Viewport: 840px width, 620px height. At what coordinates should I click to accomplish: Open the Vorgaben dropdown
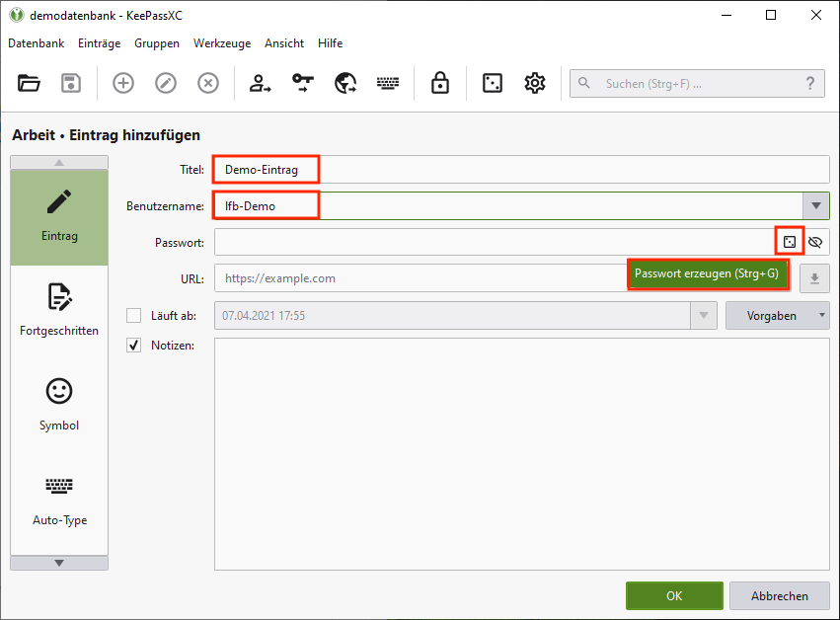[777, 316]
